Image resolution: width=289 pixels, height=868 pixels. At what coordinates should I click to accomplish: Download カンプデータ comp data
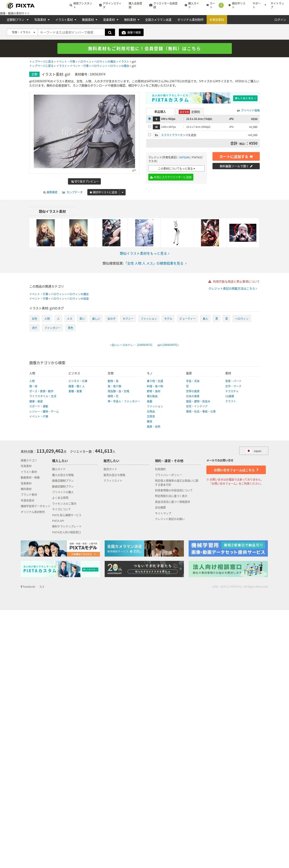tap(72, 192)
